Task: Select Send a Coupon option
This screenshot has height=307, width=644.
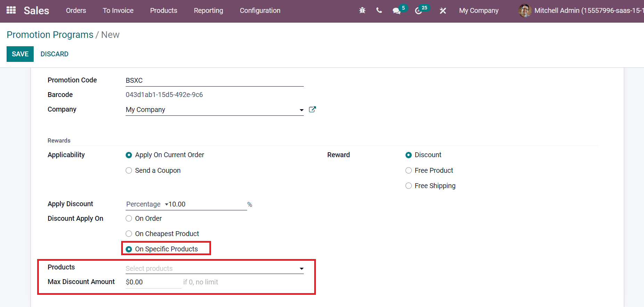Action: (x=129, y=170)
